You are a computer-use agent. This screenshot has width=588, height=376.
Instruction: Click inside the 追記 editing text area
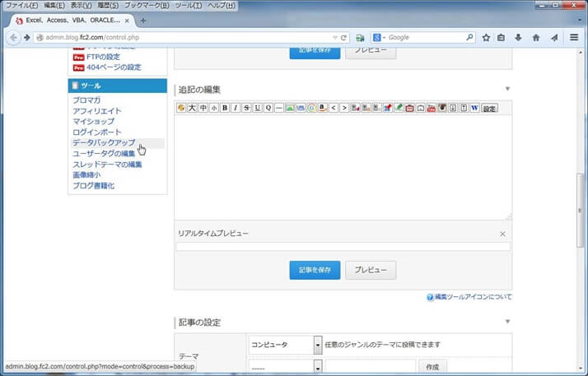pos(343,167)
